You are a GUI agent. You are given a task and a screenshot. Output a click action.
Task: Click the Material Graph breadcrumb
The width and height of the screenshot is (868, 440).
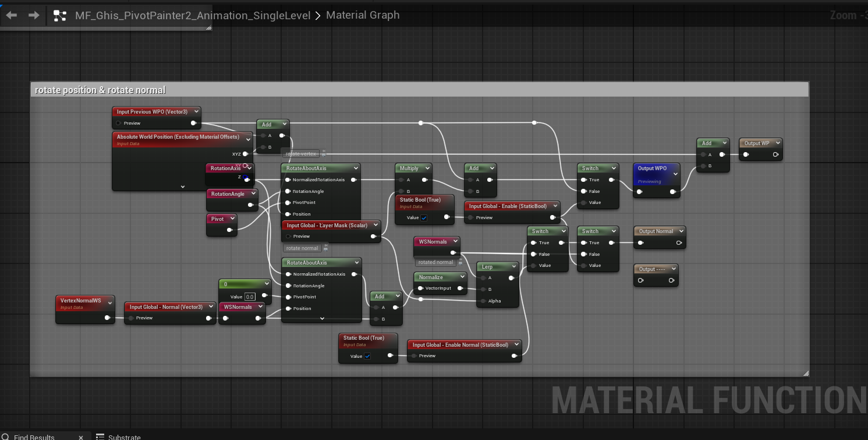(363, 15)
